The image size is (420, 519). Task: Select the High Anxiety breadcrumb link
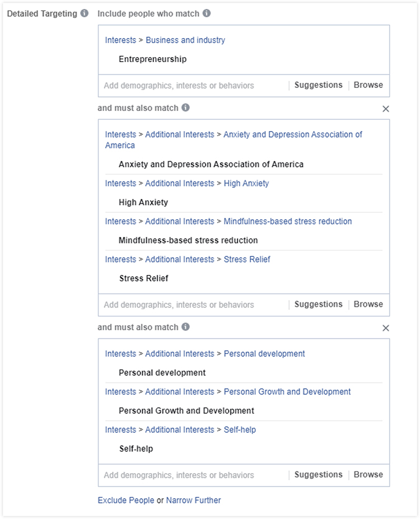point(246,184)
